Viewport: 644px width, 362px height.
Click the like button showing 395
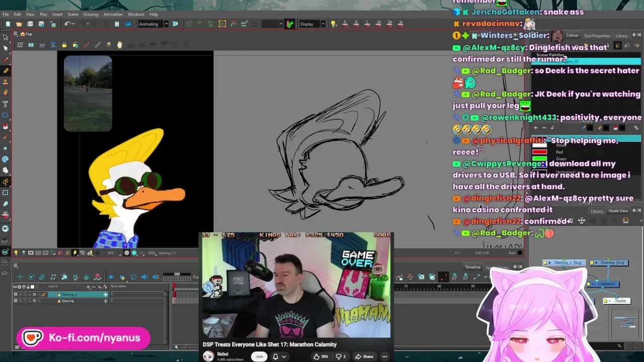[x=320, y=356]
